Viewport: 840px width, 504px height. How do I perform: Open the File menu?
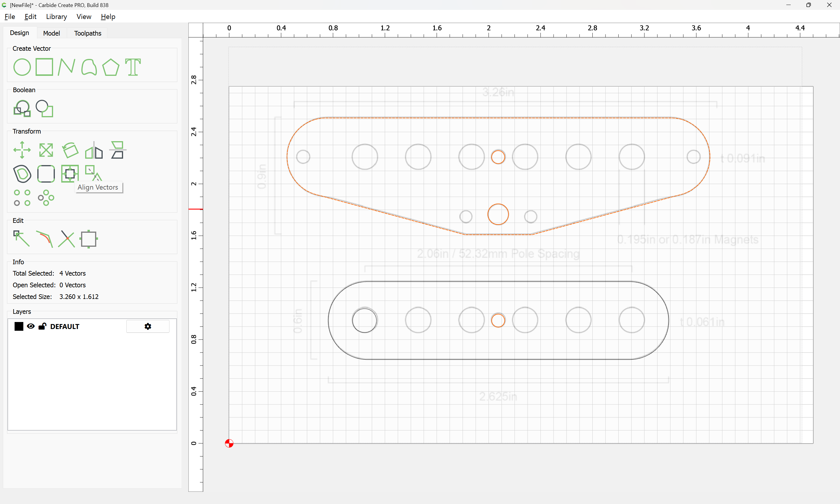[x=10, y=17]
